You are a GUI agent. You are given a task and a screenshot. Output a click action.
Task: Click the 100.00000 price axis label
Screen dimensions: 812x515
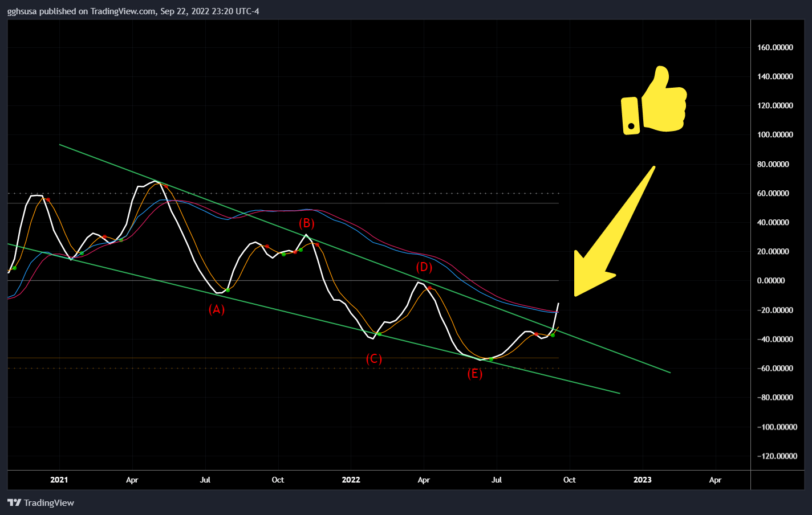[775, 134]
